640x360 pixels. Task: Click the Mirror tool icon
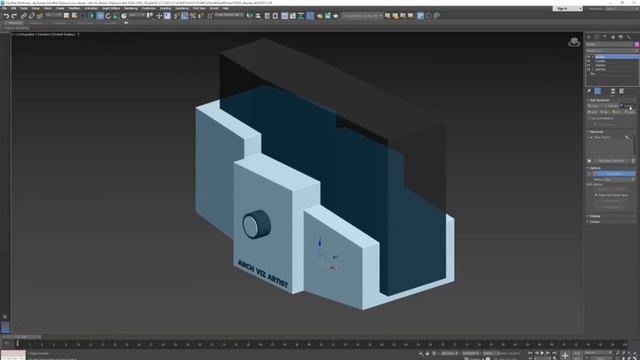click(x=249, y=16)
